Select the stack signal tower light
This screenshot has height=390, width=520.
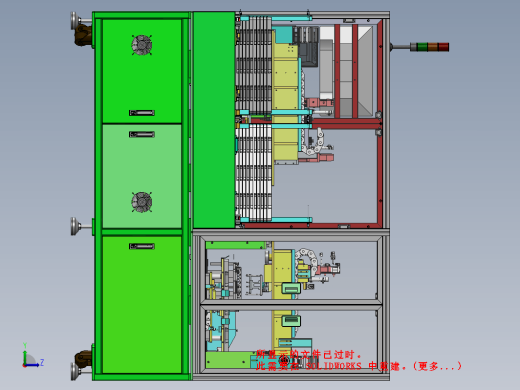coord(429,47)
